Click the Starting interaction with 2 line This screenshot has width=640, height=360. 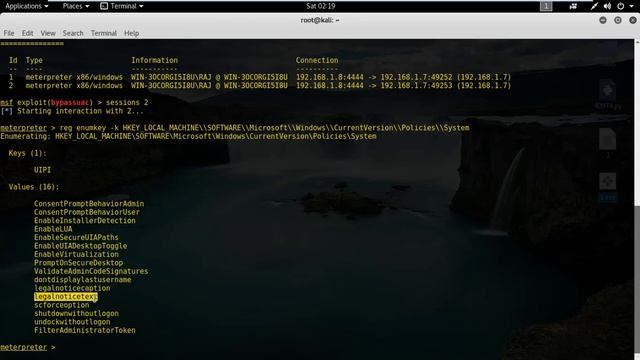(72, 111)
